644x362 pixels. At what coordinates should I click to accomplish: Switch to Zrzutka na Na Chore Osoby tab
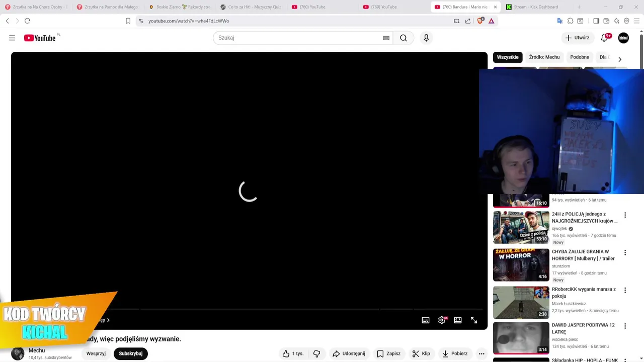[x=36, y=7]
